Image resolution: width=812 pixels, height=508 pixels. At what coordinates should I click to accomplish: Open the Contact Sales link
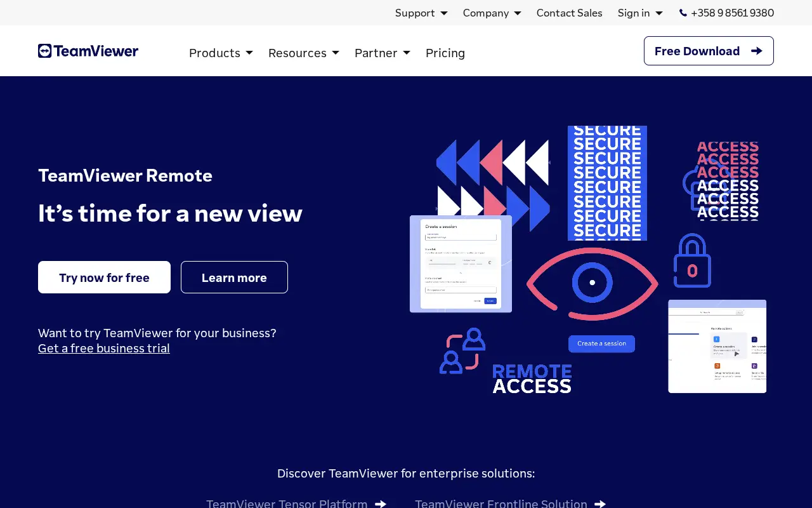click(x=570, y=13)
